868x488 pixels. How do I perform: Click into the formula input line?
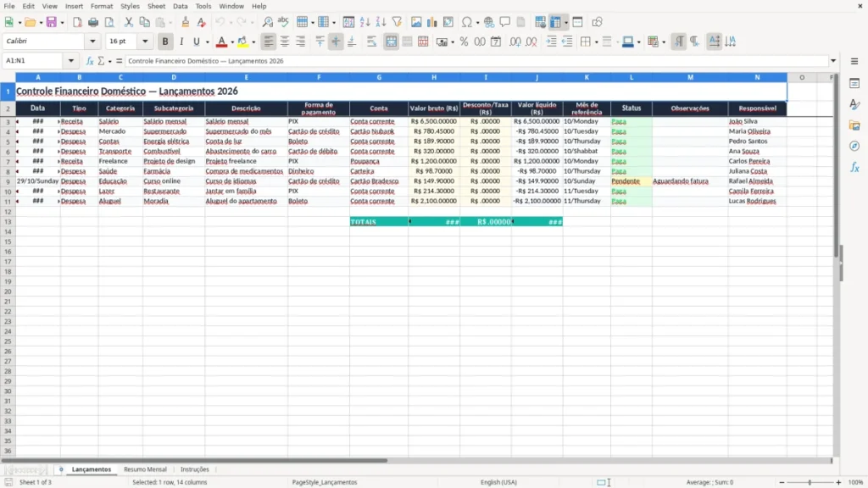click(x=476, y=61)
